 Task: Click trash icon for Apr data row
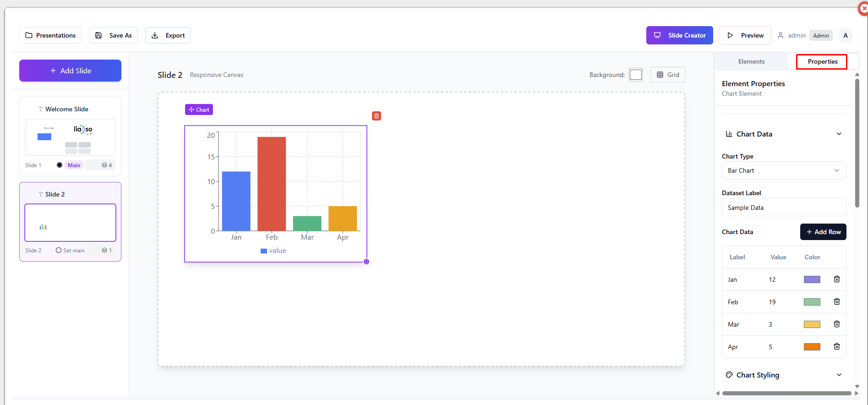[836, 347]
